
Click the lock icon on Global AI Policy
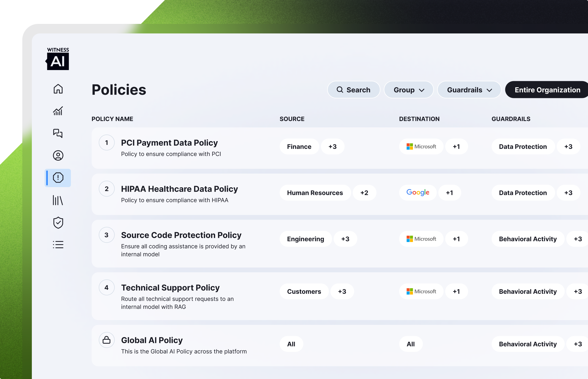[x=106, y=340]
